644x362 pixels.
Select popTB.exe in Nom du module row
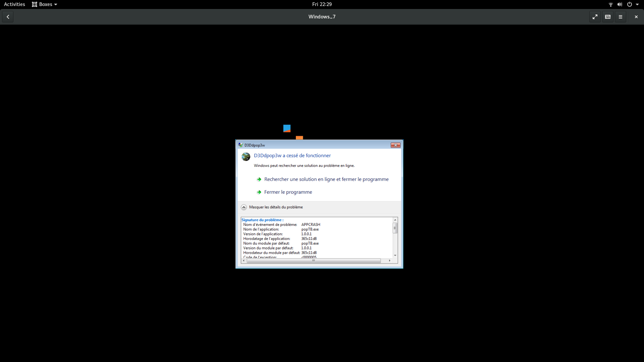[310, 243]
